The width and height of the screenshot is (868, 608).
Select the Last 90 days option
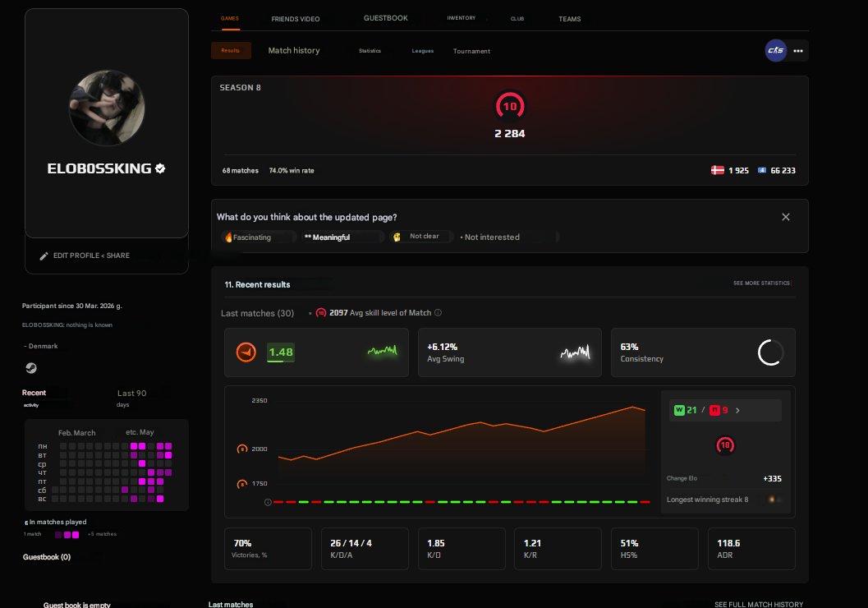131,398
